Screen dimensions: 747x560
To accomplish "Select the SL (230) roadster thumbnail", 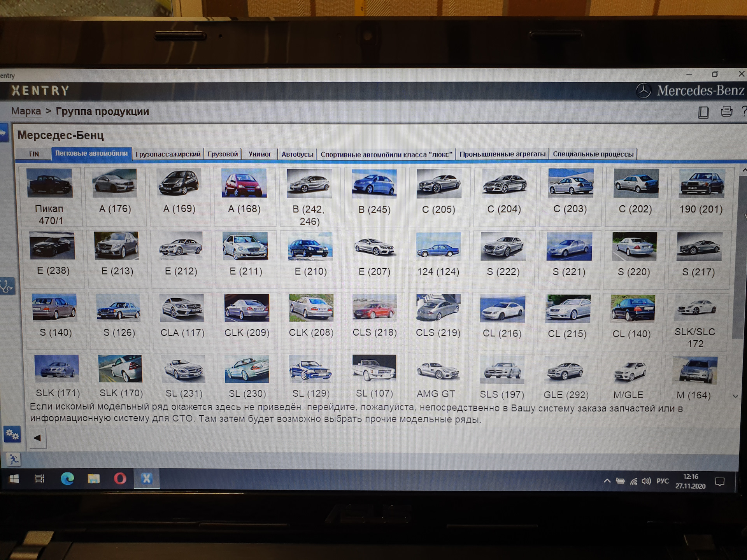I will [x=247, y=369].
